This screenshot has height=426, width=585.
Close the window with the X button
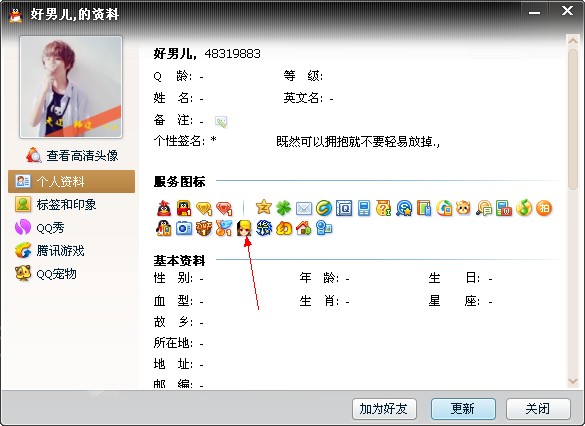(567, 11)
